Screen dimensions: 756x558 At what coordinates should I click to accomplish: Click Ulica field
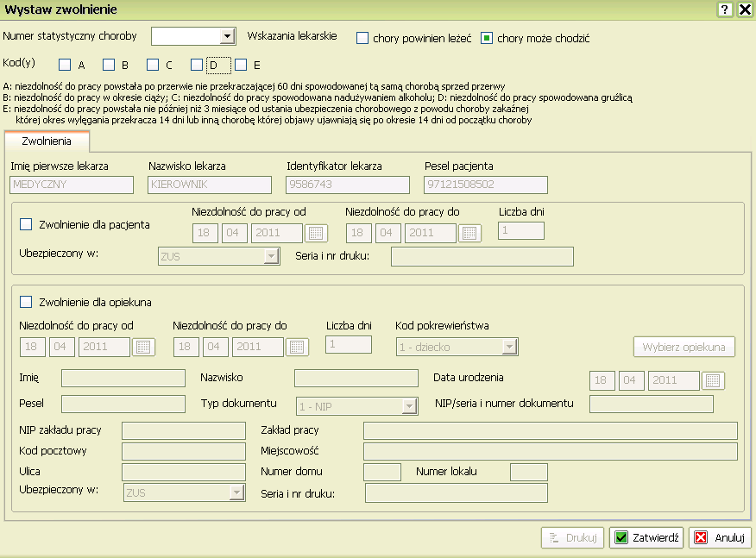[x=184, y=473]
